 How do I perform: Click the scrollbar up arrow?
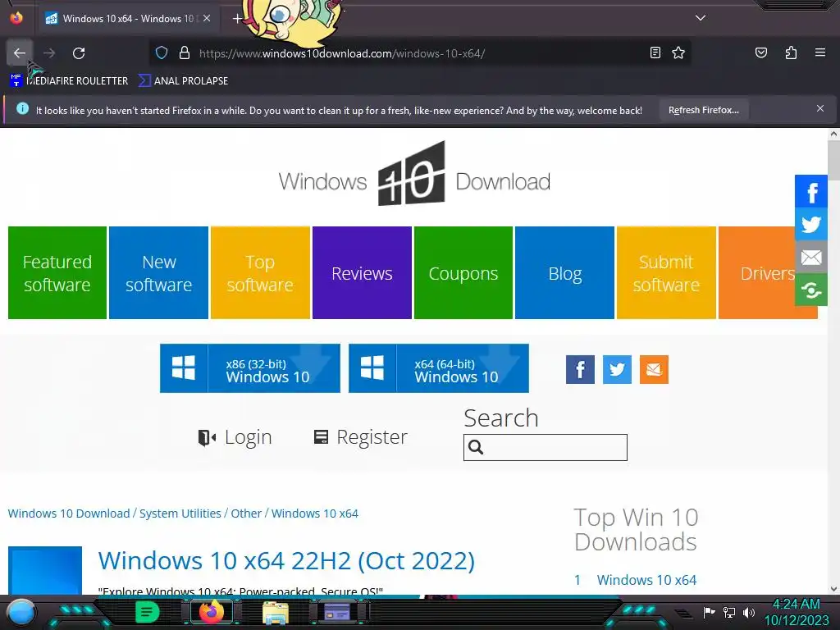tap(833, 134)
